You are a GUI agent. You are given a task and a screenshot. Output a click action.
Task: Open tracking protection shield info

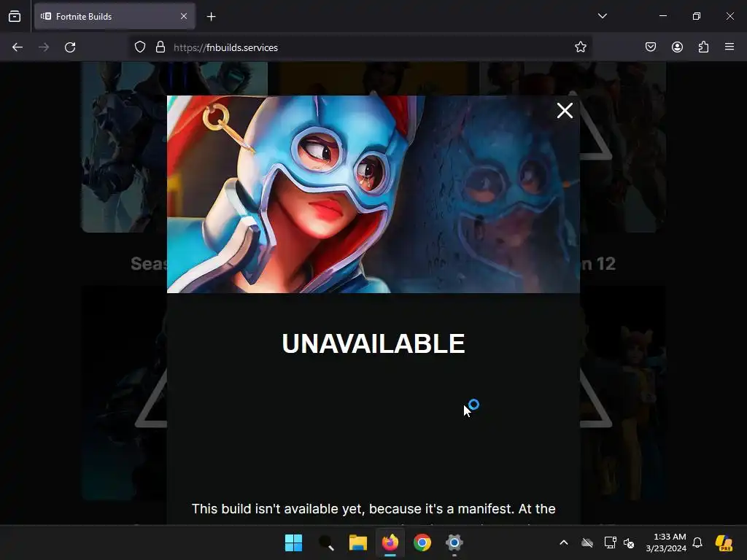pyautogui.click(x=139, y=47)
